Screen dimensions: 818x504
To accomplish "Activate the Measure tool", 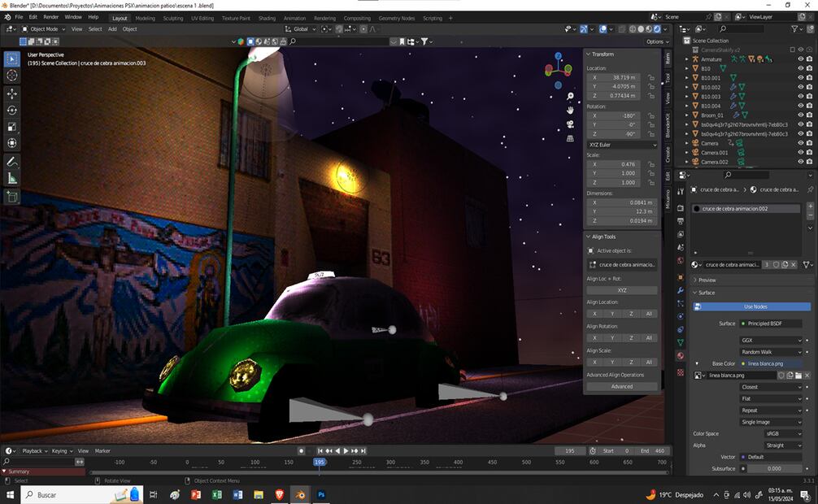I will pos(12,178).
